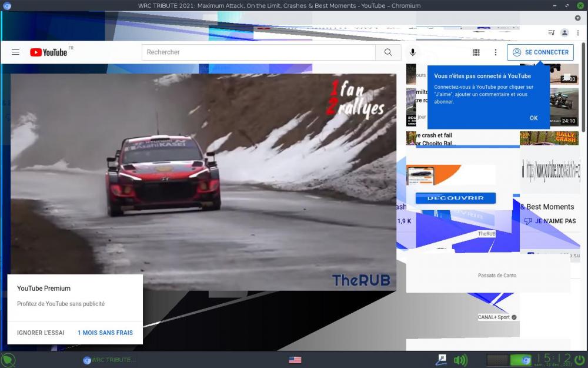Image resolution: width=588 pixels, height=368 pixels.
Task: Click the JE N'AIME PAS dislike button
Action: point(550,221)
